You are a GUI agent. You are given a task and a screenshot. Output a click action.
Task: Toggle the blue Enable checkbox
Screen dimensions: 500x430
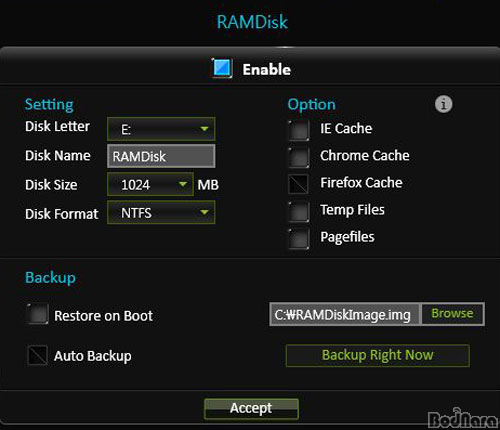point(222,68)
